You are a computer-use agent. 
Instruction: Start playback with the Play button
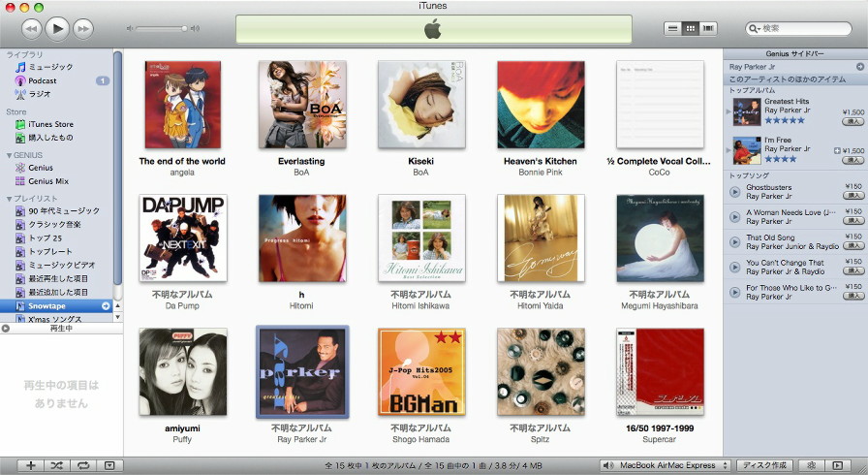(57, 28)
